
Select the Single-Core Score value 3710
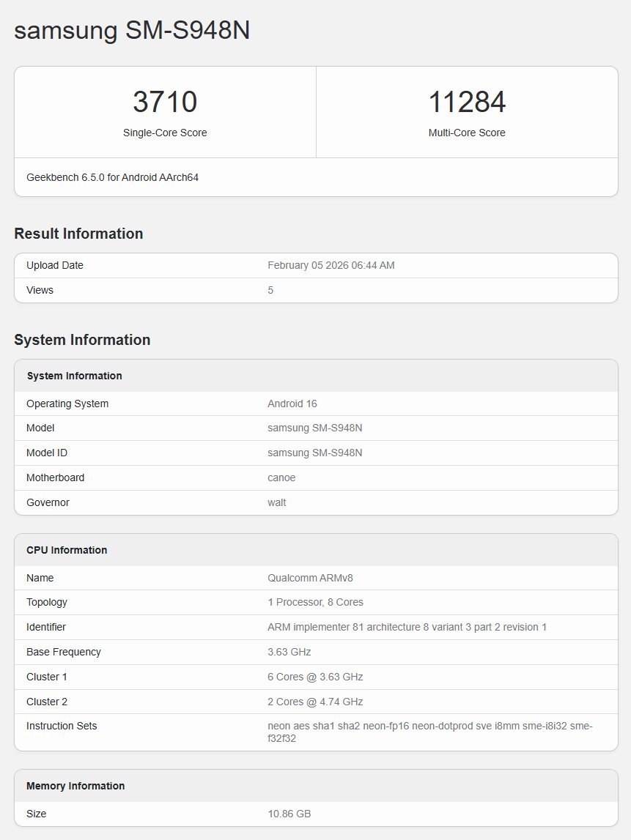165,101
